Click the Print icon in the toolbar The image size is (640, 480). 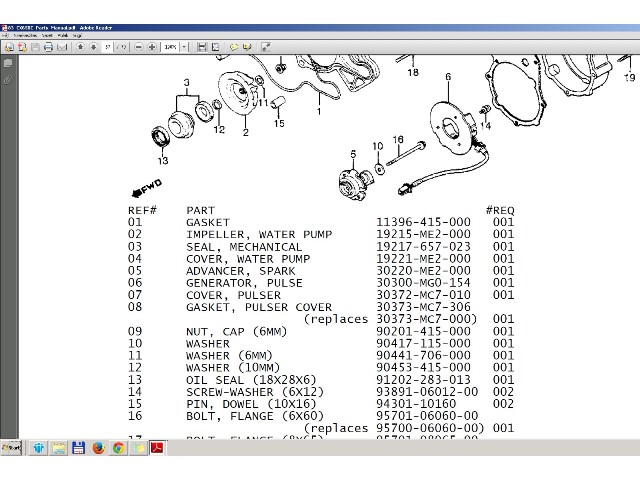click(x=48, y=47)
